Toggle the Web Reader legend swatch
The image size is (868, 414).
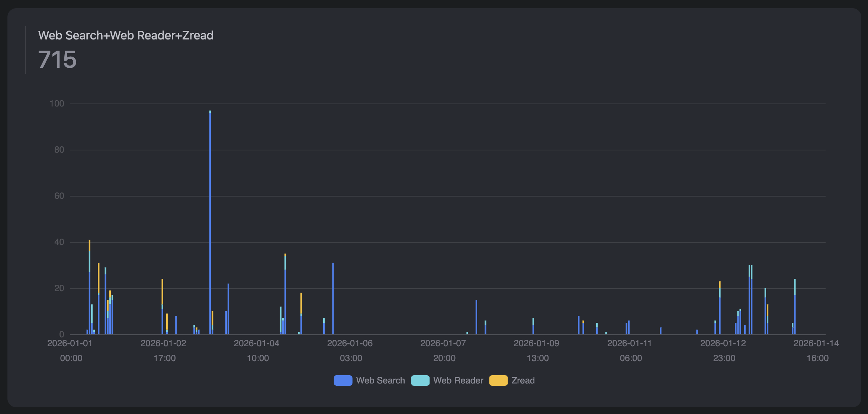[420, 380]
